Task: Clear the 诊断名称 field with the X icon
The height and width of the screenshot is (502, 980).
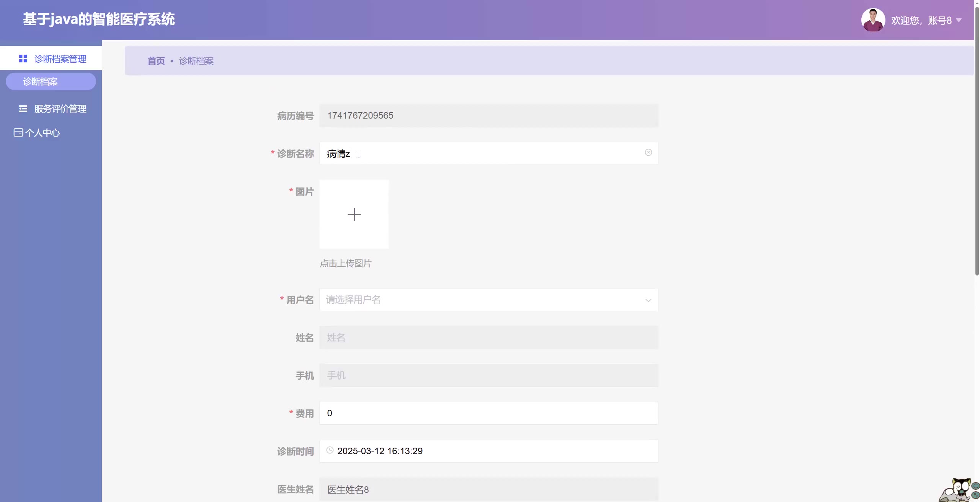Action: (x=648, y=153)
